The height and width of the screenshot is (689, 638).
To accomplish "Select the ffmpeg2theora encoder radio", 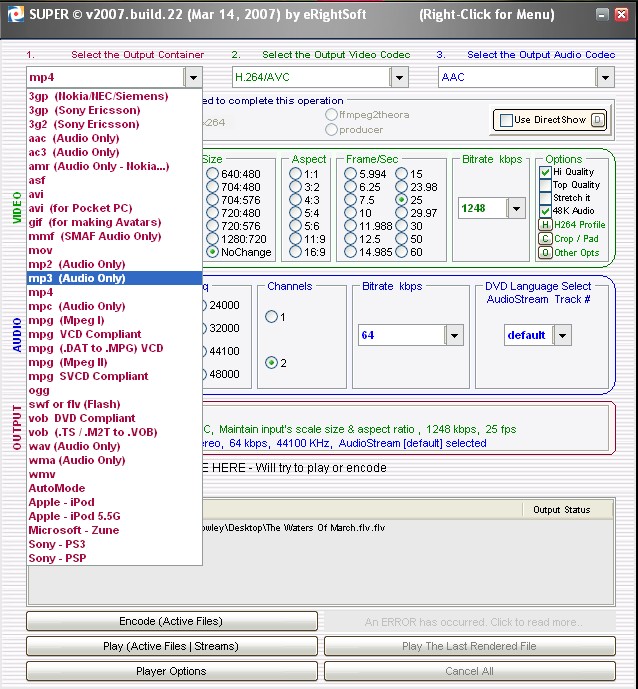I will [331, 115].
